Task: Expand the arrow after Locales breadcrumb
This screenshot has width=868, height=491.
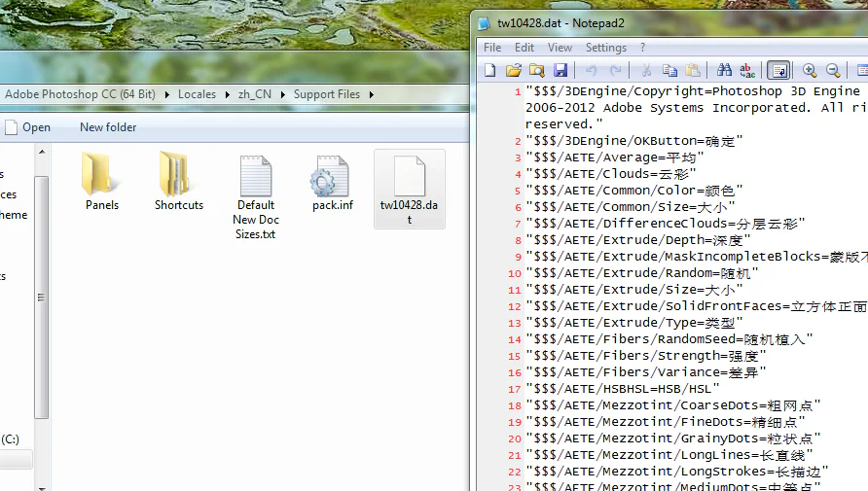Action: tap(227, 94)
